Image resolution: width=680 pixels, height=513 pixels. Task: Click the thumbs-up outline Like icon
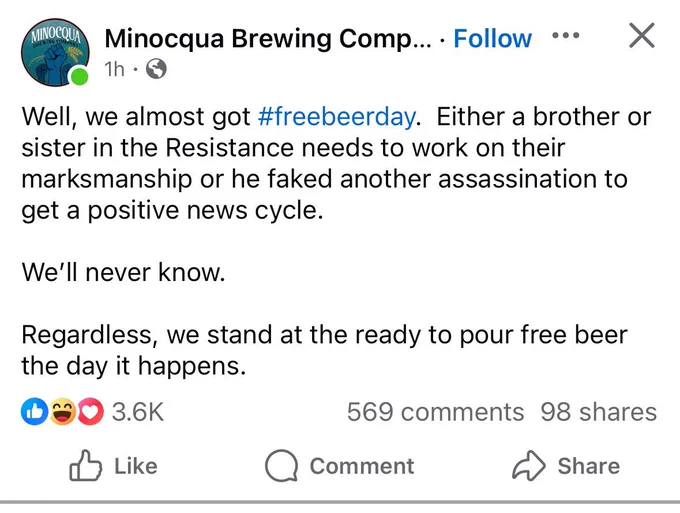point(85,465)
